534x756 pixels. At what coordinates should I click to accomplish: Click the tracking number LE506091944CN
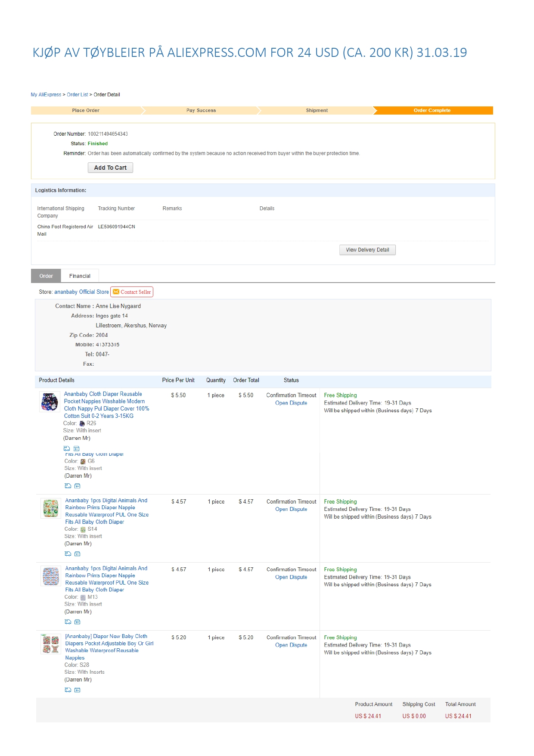(116, 227)
